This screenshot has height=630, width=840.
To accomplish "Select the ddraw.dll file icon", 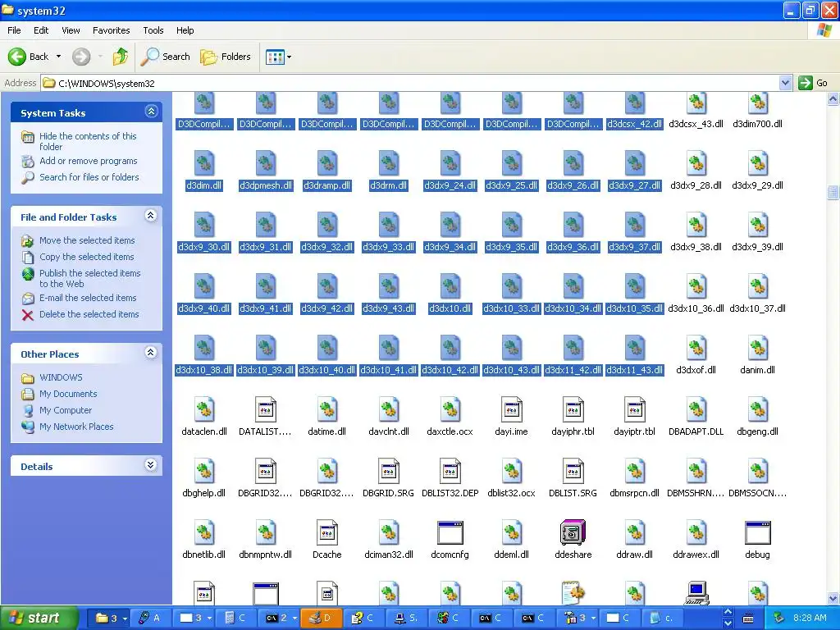I will [x=635, y=533].
